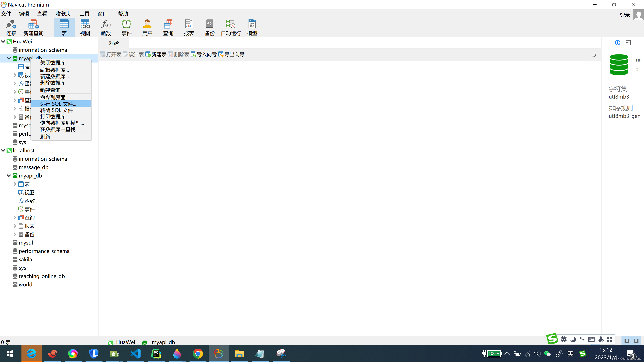Click WeChat icon in system tray
The image size is (644, 362).
click(547, 353)
